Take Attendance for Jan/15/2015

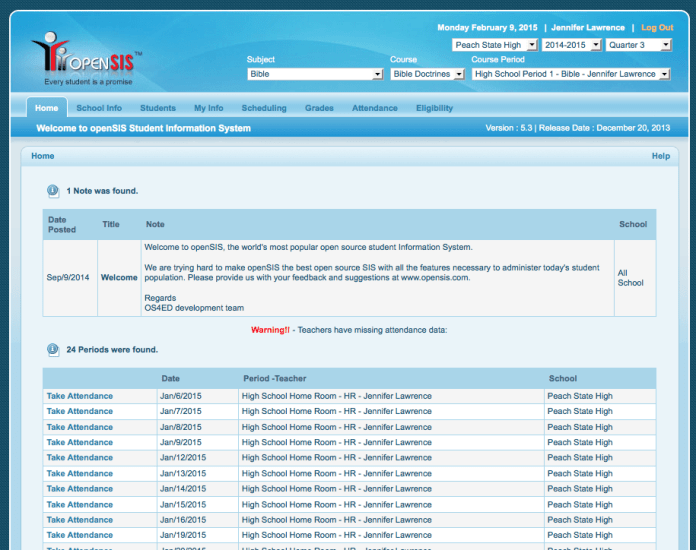point(80,504)
